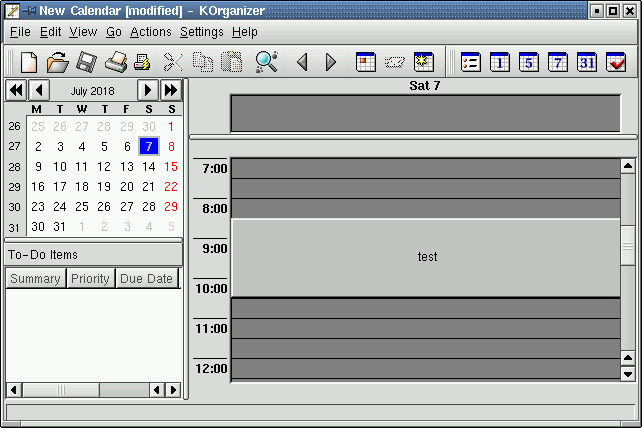Image resolution: width=642 pixels, height=428 pixels.
Task: Switch to Work Week view icon showing 5
Action: (529, 62)
